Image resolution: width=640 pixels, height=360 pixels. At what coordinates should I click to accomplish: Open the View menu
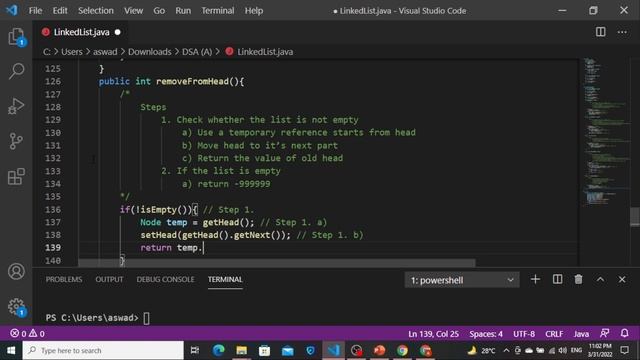133,11
